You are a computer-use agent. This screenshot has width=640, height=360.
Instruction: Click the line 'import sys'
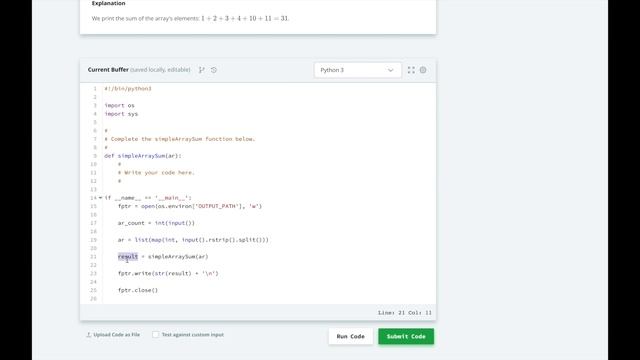121,114
